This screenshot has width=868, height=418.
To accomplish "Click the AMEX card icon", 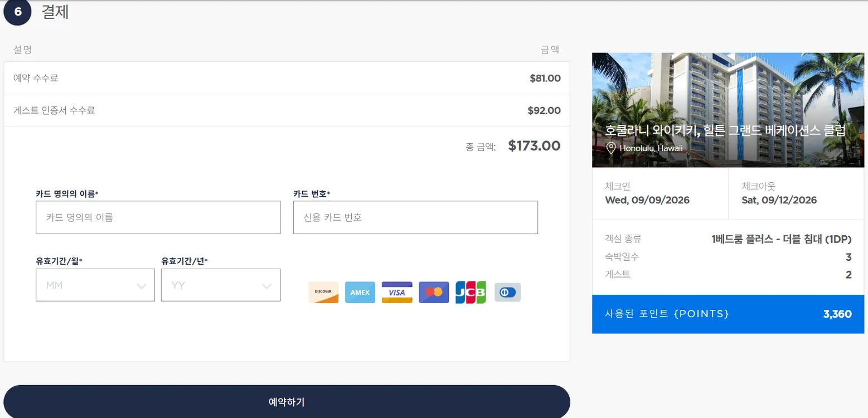I will (x=360, y=293).
